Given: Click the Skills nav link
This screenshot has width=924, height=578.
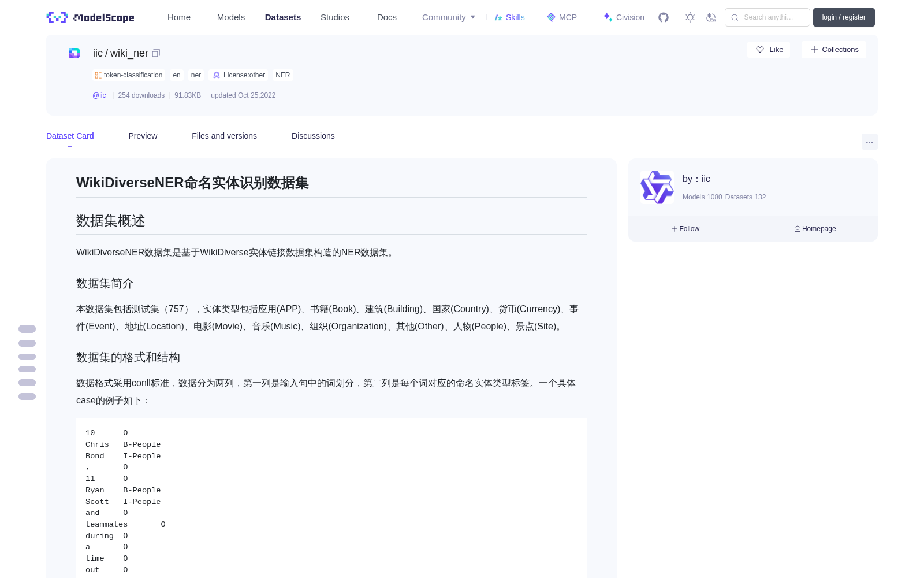Looking at the screenshot, I should pos(509,17).
